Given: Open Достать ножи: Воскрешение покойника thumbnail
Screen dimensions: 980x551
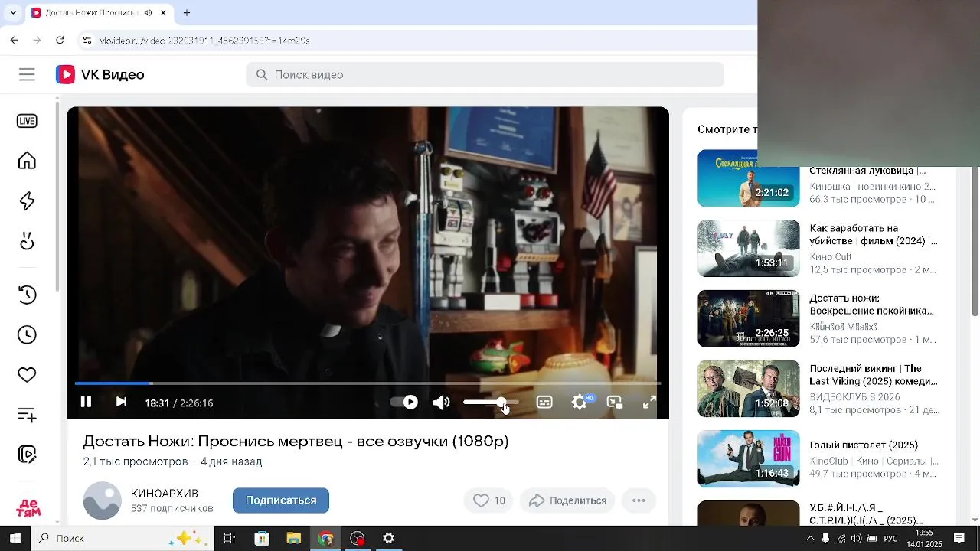Looking at the screenshot, I should (748, 318).
